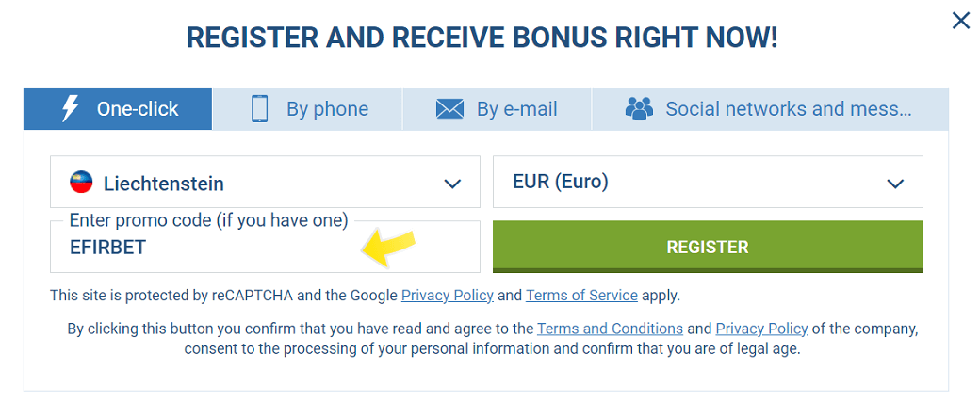Expand the currency dropdown chevron
This screenshot has width=980, height=417.
(895, 184)
